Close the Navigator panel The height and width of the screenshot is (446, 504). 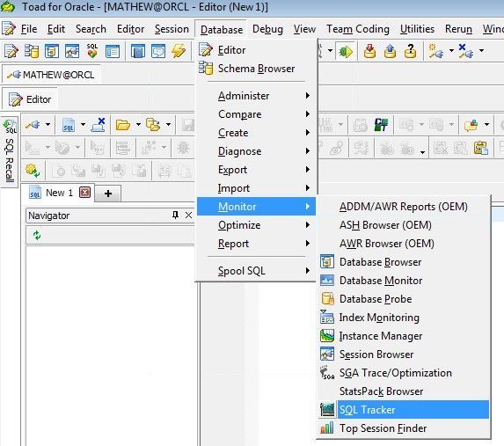189,216
